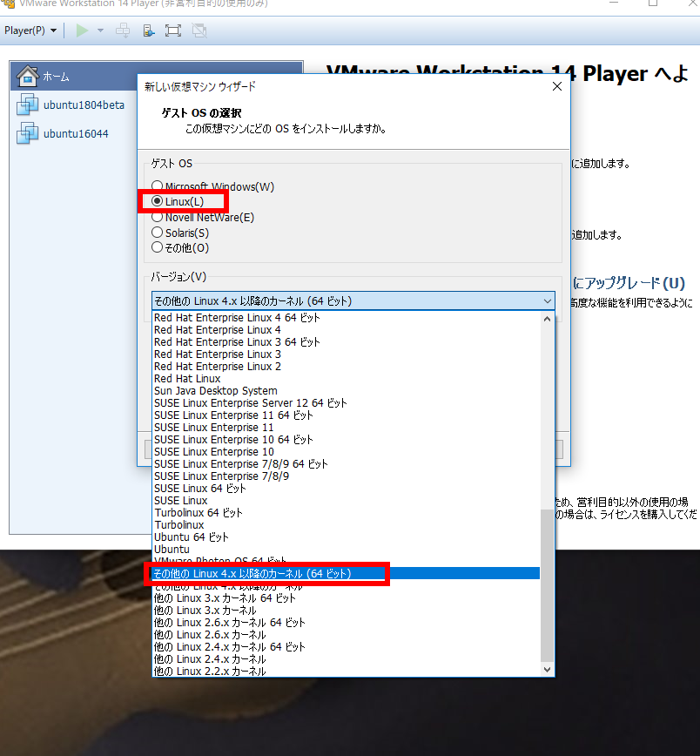This screenshot has width=700, height=756.
Task: Choose Red Hat Enterprise Linux 2
Action: (x=347, y=367)
